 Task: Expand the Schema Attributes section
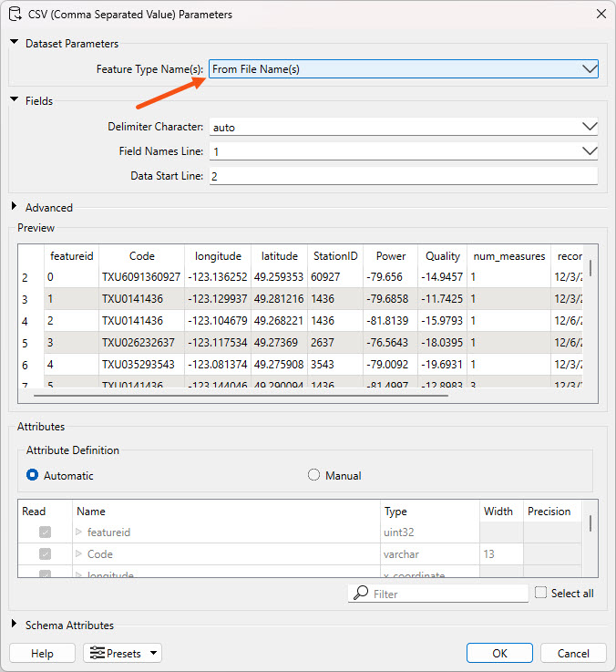(x=15, y=624)
